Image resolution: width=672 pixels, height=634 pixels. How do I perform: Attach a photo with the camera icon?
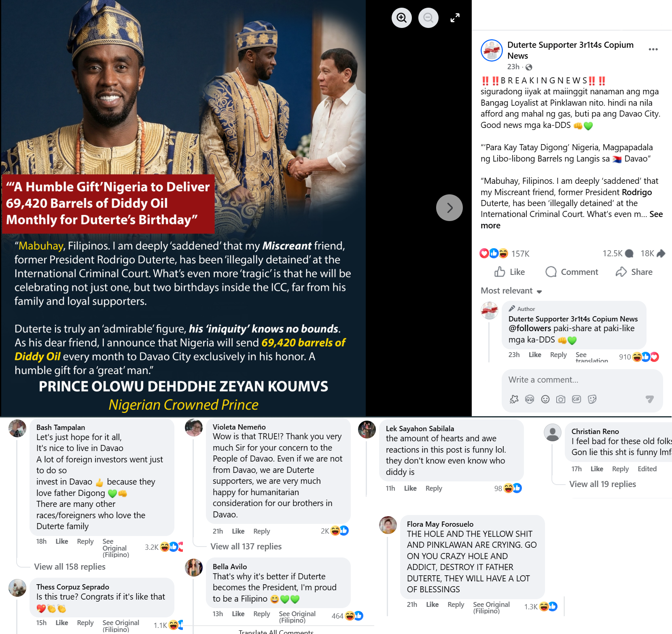pyautogui.click(x=561, y=400)
